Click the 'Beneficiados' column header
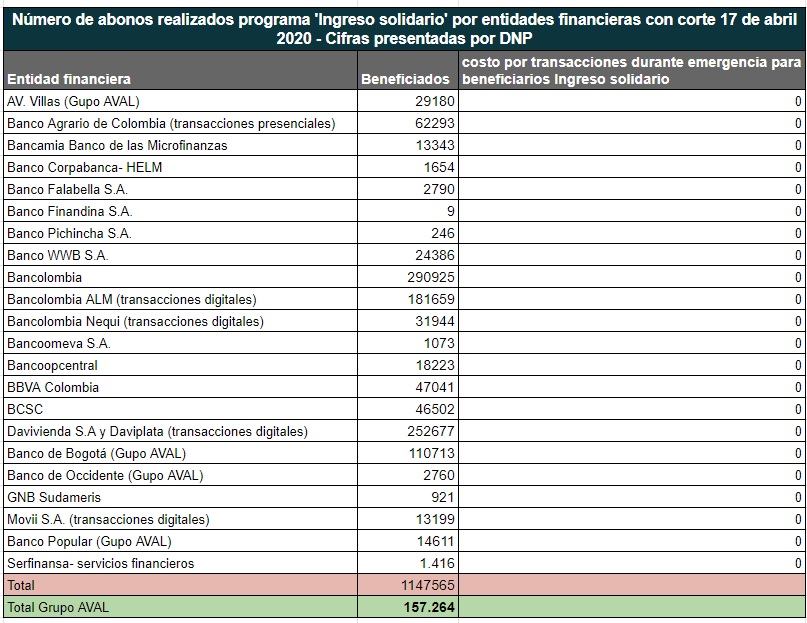 [x=408, y=71]
